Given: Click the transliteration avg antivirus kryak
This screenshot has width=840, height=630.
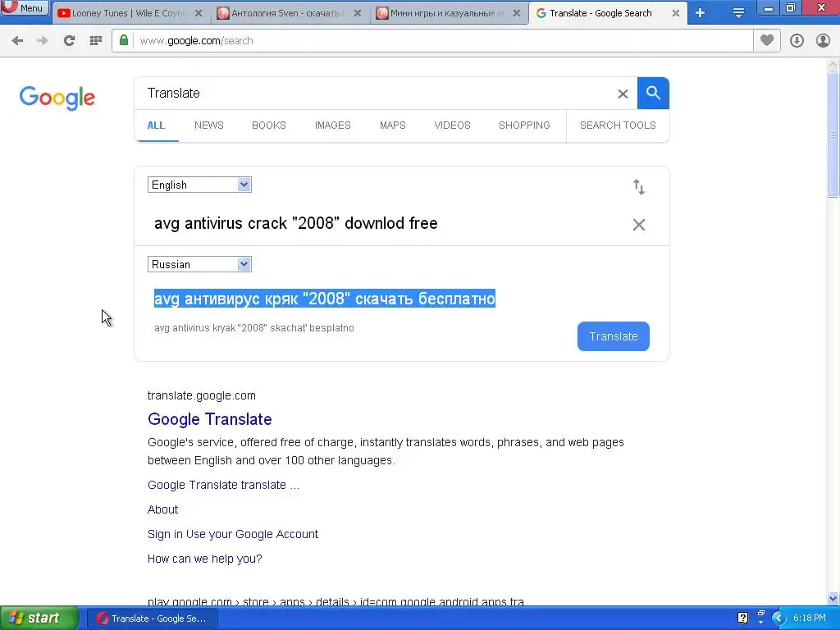Looking at the screenshot, I should point(254,328).
